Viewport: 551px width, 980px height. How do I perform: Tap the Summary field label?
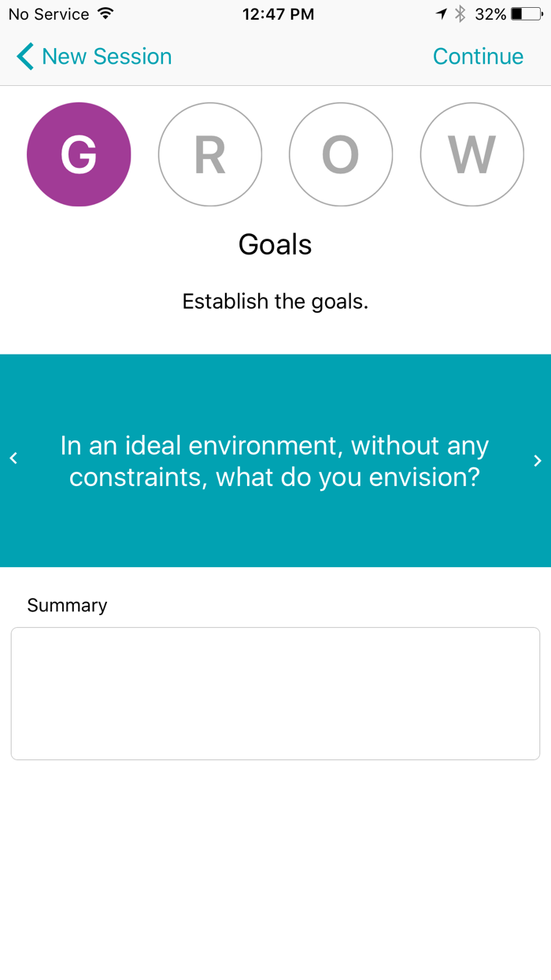click(67, 605)
